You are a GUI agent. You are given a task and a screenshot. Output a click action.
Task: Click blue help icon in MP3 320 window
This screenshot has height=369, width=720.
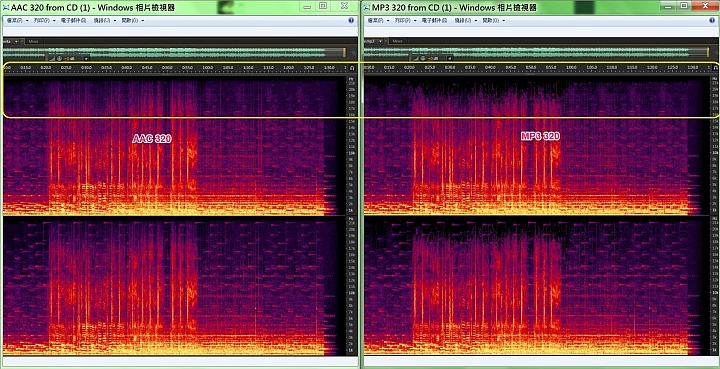(712, 21)
